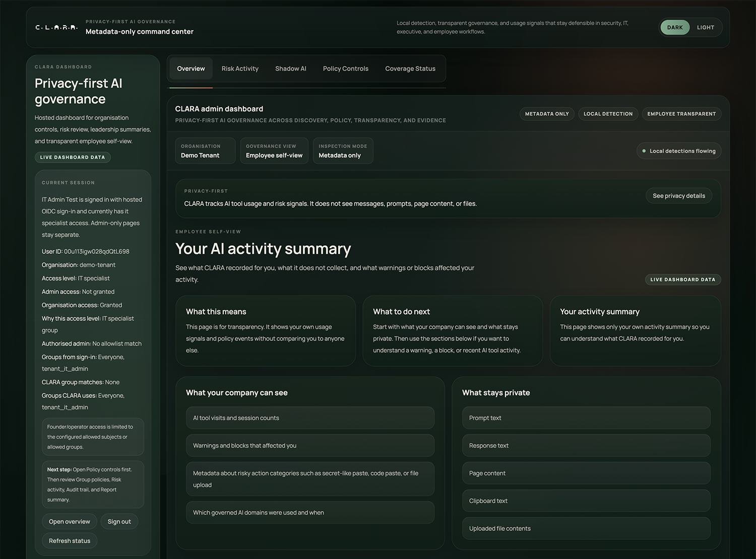This screenshot has height=559, width=756.
Task: Click the METADATA ONLY badge
Action: (x=547, y=114)
